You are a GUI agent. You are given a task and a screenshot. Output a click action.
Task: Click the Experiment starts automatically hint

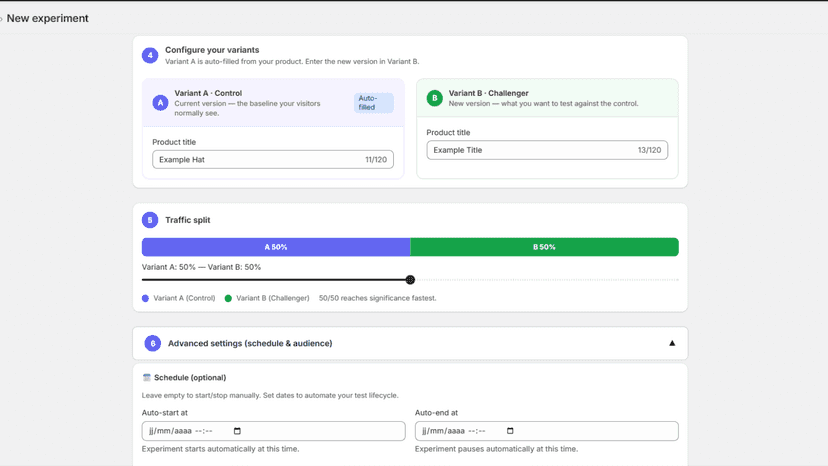pyautogui.click(x=220, y=449)
